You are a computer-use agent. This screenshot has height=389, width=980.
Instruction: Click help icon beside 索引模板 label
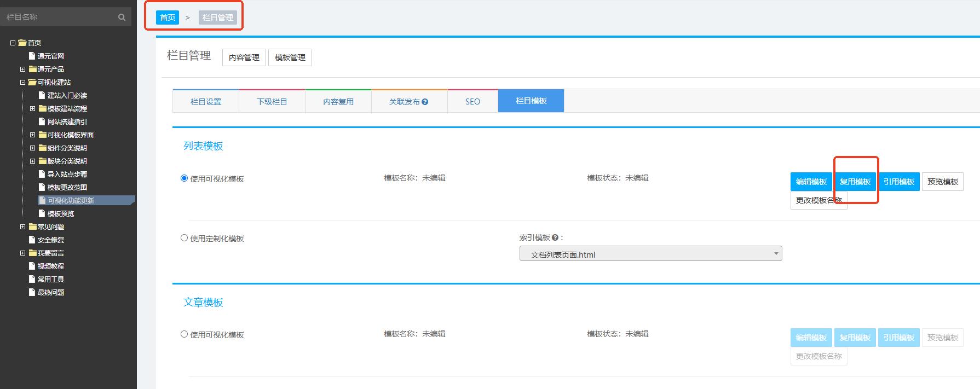(555, 238)
